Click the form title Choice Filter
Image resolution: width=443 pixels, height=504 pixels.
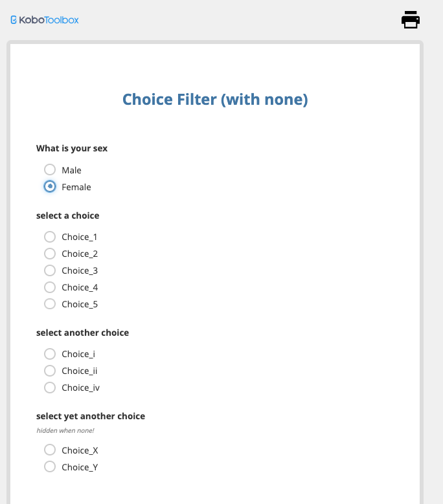(x=215, y=100)
